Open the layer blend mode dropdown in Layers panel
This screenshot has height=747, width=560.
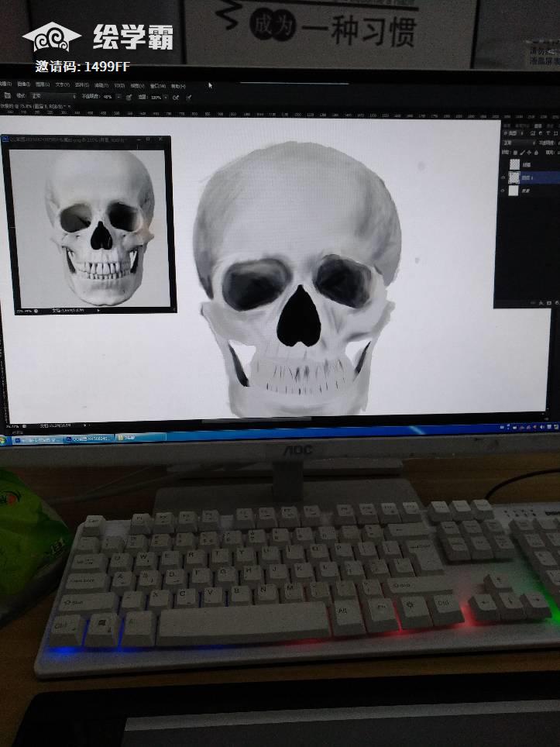pos(519,143)
